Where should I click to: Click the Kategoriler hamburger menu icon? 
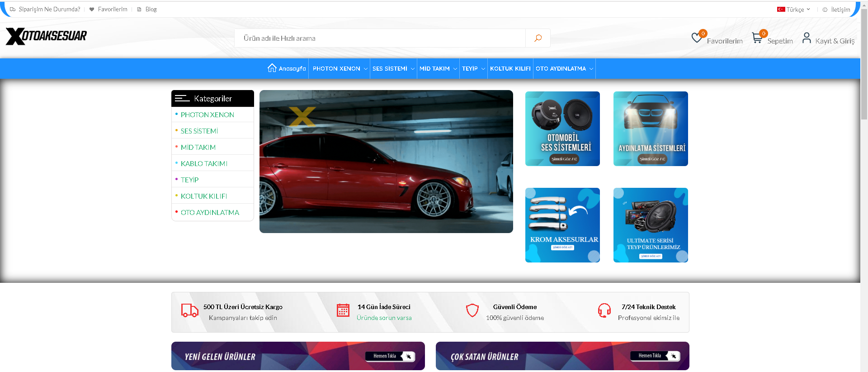(x=182, y=98)
